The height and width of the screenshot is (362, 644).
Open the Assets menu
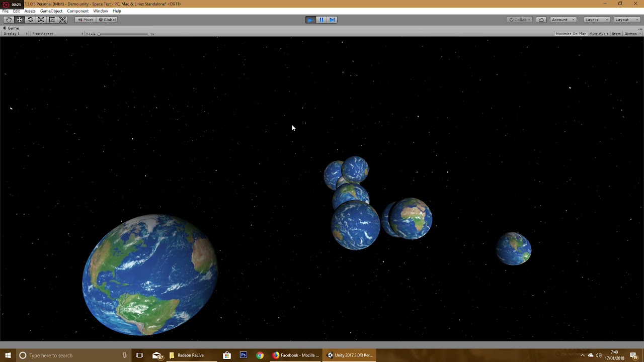pos(30,11)
